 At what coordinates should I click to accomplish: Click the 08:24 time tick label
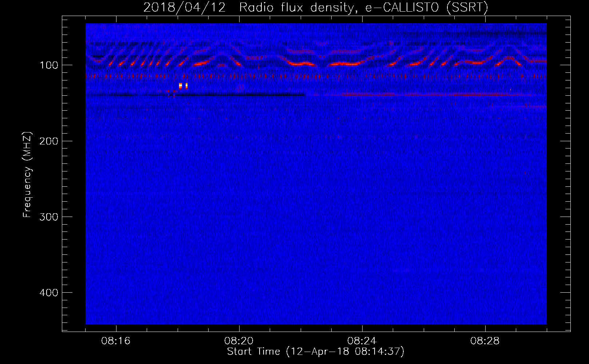(x=362, y=341)
